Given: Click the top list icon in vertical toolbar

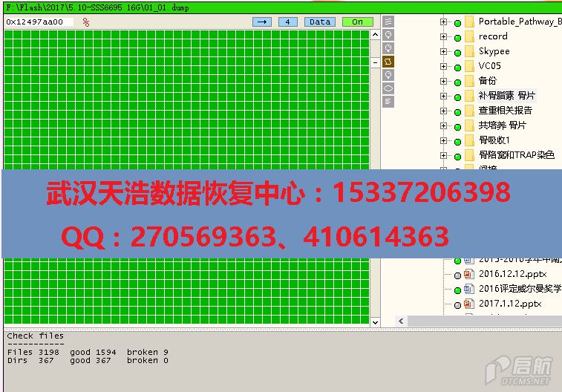Looking at the screenshot, I should [x=388, y=22].
